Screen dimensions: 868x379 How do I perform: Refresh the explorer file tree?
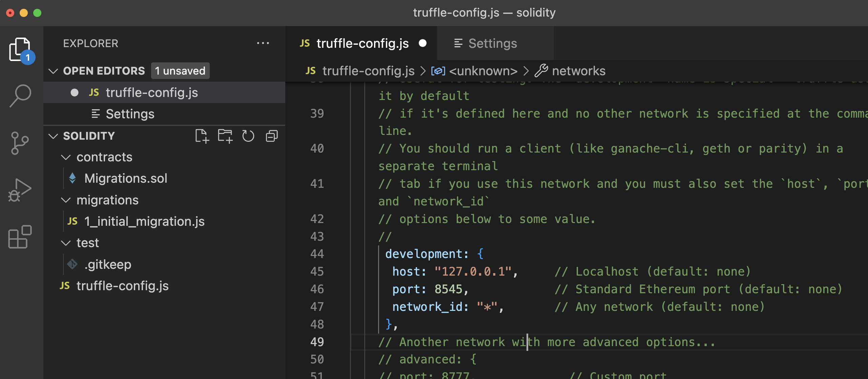(x=248, y=136)
